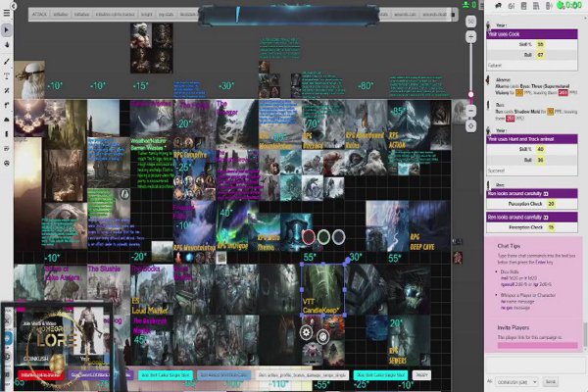Fit map to screen using target icon
The height and width of the screenshot is (392, 588).
click(471, 126)
